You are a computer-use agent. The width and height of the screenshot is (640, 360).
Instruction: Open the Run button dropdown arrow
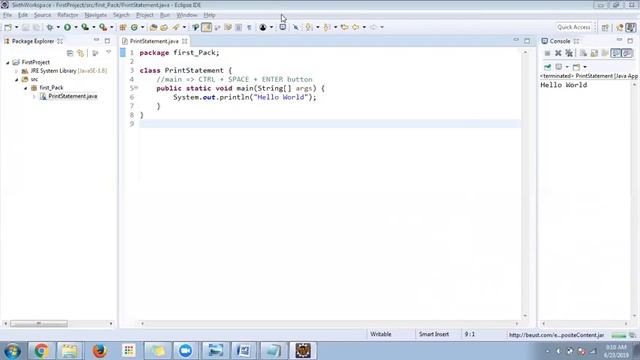pyautogui.click(x=76, y=27)
